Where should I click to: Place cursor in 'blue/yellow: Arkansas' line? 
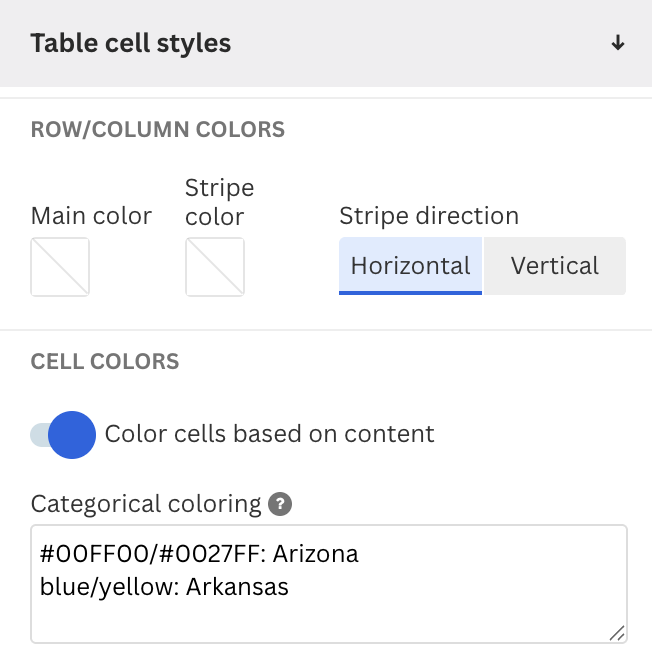tap(164, 587)
